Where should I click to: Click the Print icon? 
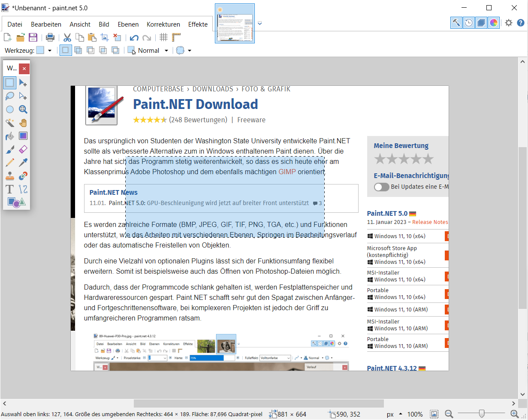pos(50,37)
